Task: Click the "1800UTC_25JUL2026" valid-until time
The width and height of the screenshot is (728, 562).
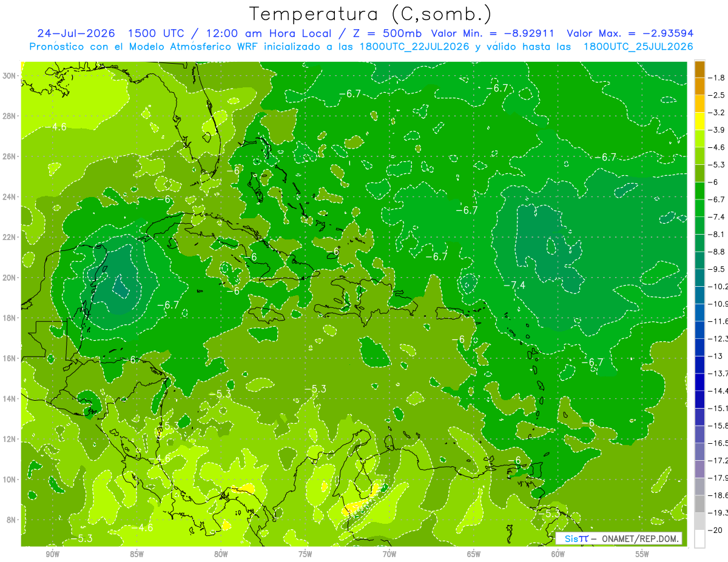Action: [638, 46]
